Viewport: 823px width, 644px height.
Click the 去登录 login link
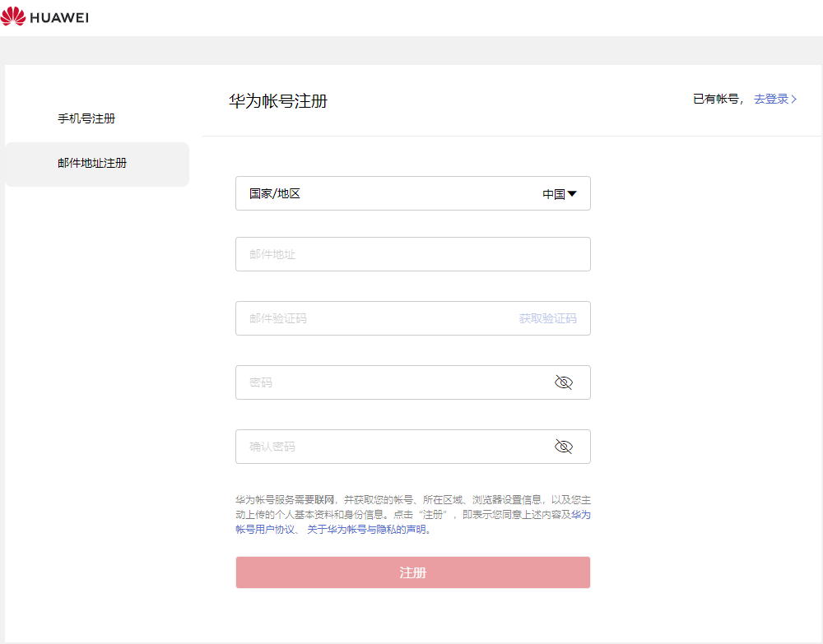coord(775,99)
